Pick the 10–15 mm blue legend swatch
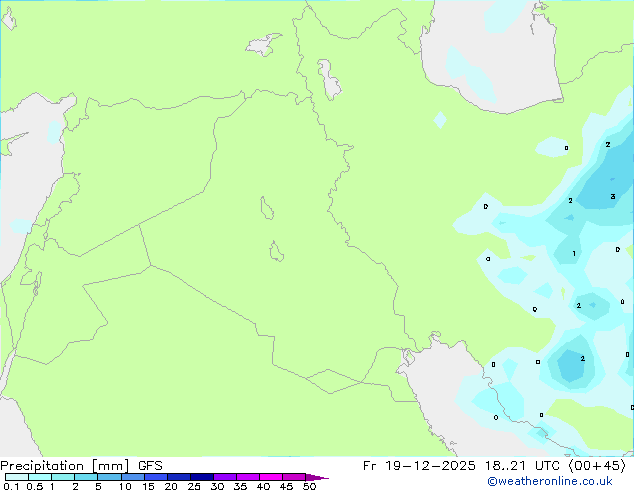Viewport: 634px width, 490px height. pyautogui.click(x=132, y=477)
